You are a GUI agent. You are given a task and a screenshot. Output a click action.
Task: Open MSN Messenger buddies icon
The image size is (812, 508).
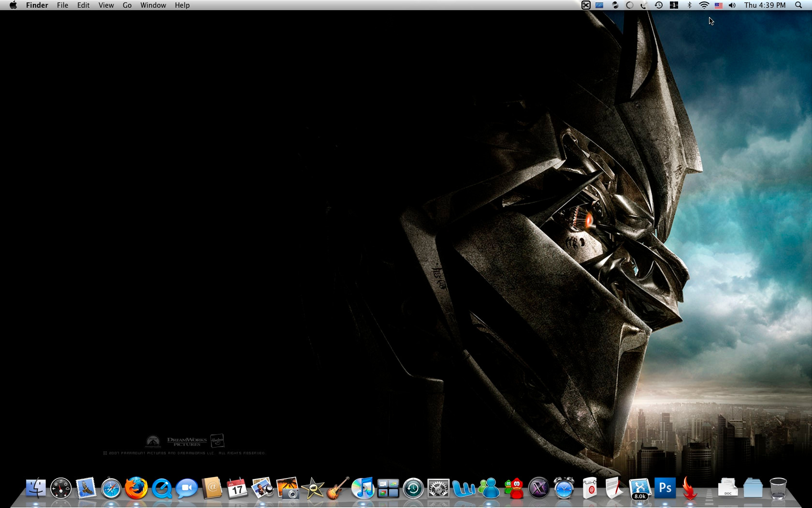click(x=489, y=488)
